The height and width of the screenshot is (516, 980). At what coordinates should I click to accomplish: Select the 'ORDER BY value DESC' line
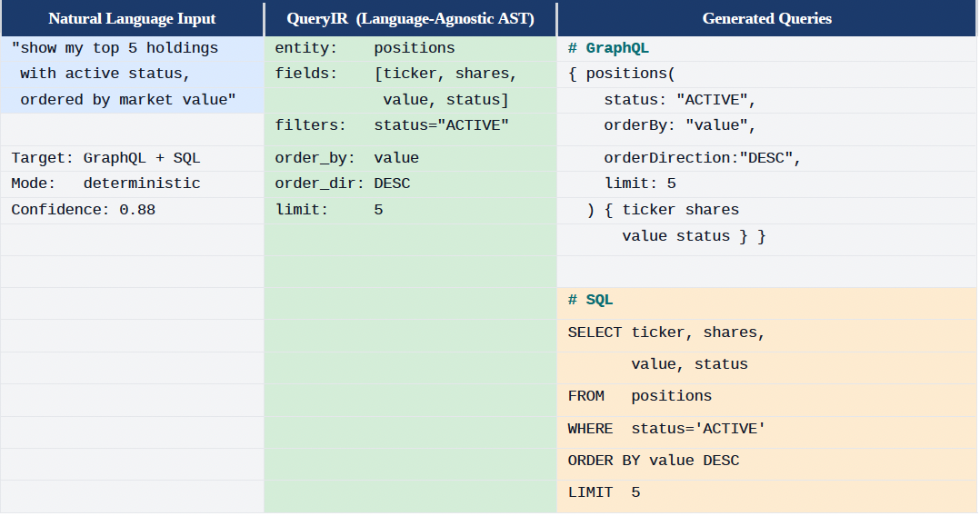[x=653, y=461]
